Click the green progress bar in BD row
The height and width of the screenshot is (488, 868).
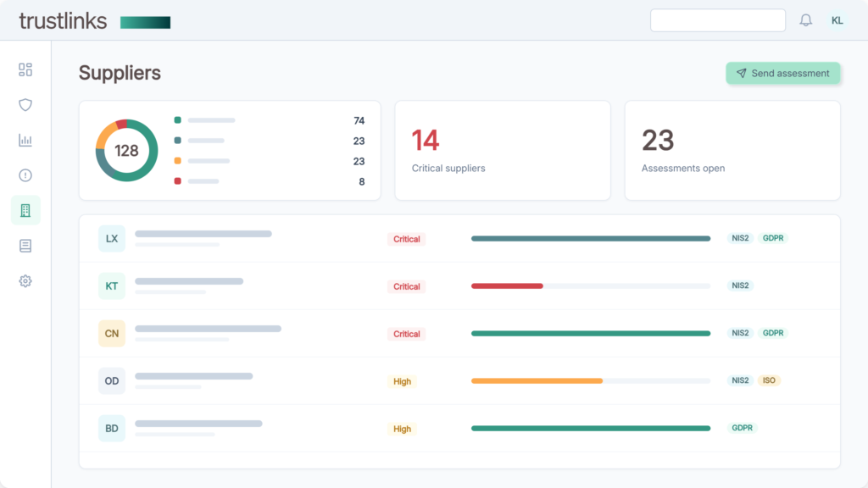[591, 428]
